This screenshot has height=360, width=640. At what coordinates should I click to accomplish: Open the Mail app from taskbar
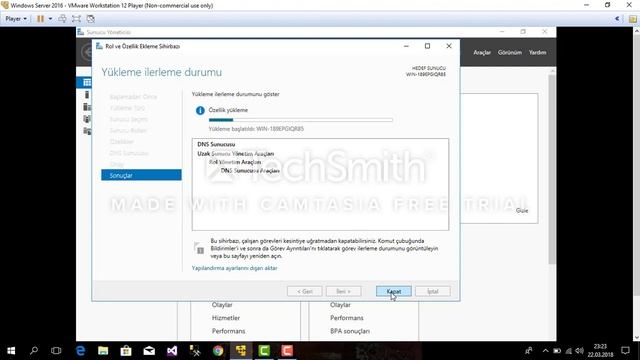pos(149,351)
